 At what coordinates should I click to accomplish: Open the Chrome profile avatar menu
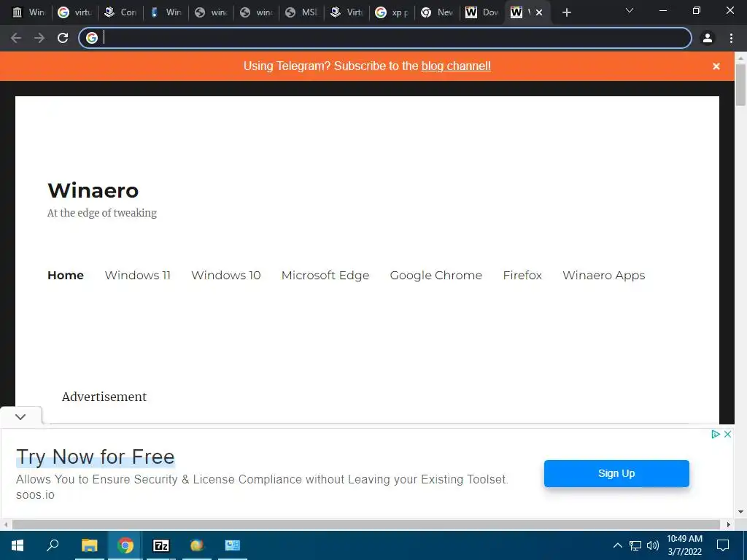[x=708, y=38]
